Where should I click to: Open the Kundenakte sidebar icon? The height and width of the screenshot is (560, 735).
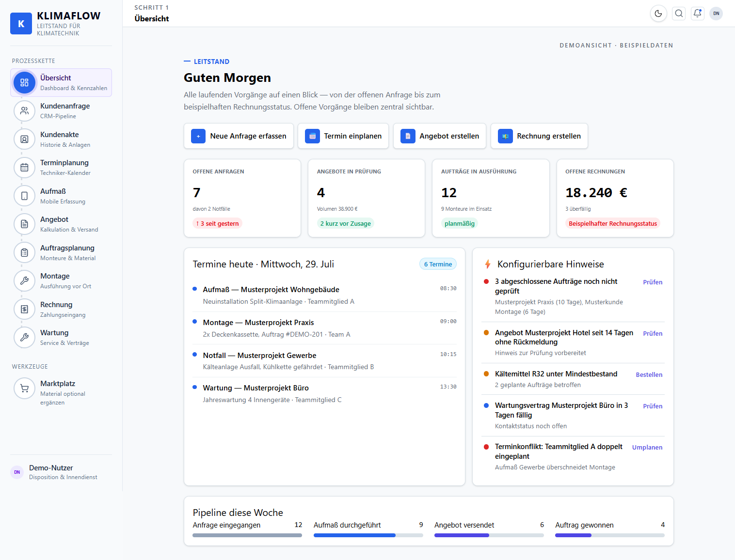pos(24,139)
